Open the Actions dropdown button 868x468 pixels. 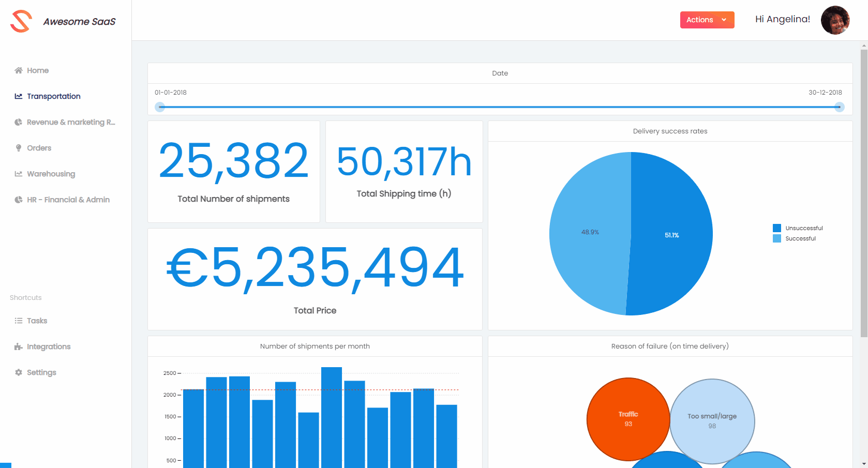coord(700,20)
